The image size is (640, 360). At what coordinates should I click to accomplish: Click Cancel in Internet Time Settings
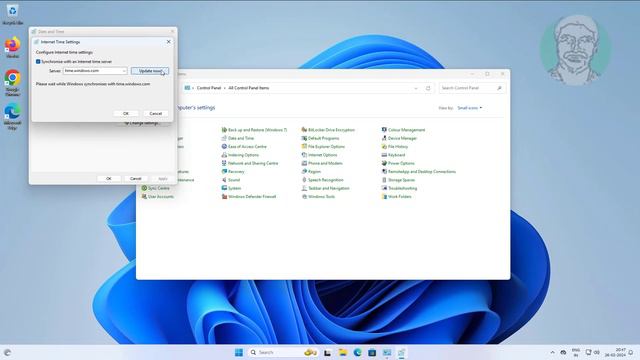(156, 113)
